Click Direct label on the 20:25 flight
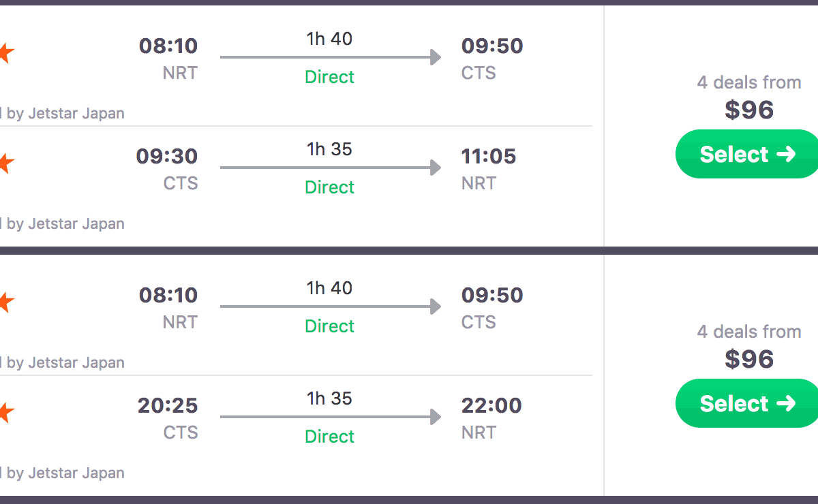This screenshot has height=504, width=818. click(330, 437)
